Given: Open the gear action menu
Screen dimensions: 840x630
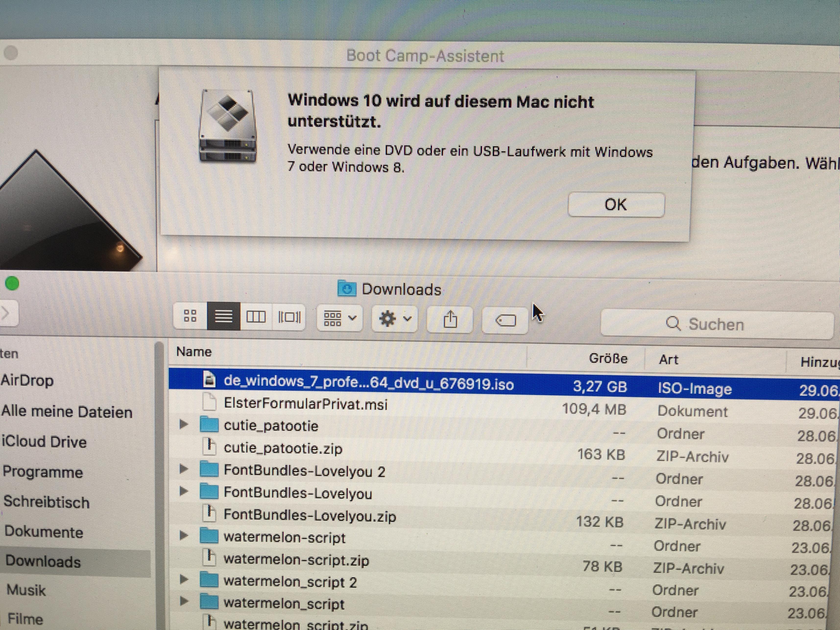Looking at the screenshot, I should pos(395,319).
